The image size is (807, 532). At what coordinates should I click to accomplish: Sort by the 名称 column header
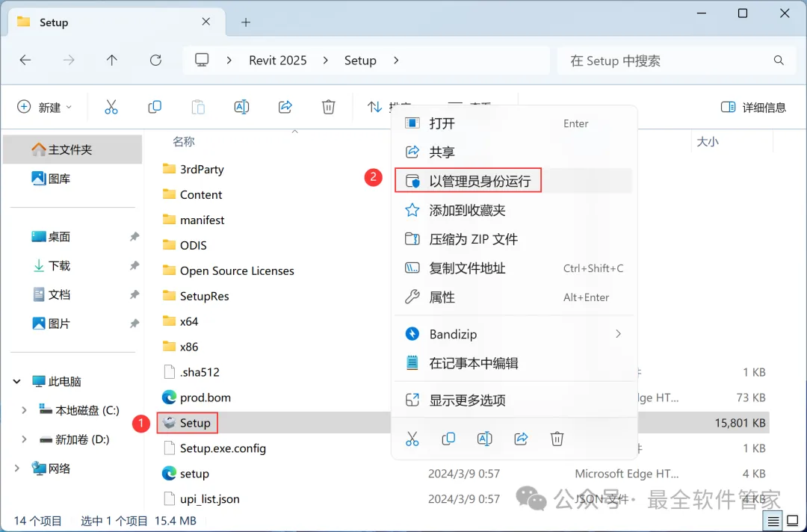184,141
